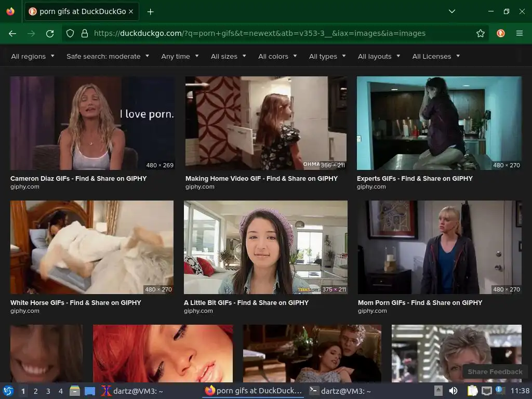Click the site security padlock icon
The image size is (532, 399).
pyautogui.click(x=85, y=33)
